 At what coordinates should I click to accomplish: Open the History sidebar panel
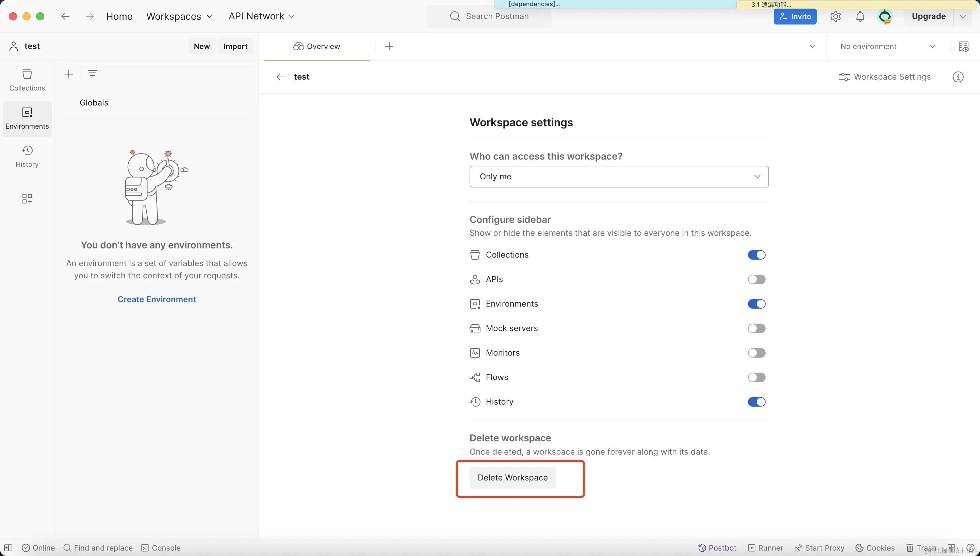(27, 156)
